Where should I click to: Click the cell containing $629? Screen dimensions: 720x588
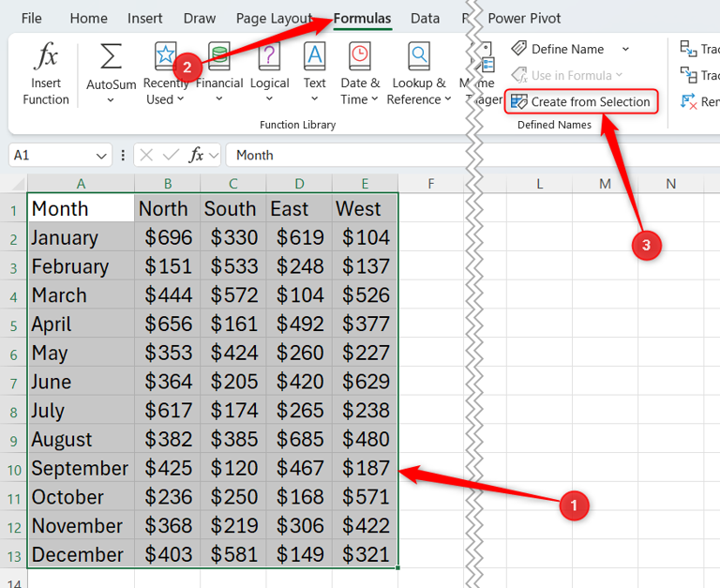pyautogui.click(x=365, y=382)
